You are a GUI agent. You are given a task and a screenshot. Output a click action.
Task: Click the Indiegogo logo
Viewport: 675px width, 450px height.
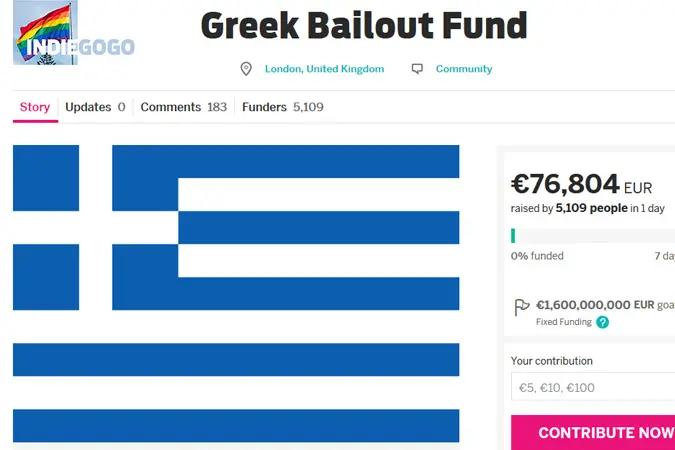(81, 47)
